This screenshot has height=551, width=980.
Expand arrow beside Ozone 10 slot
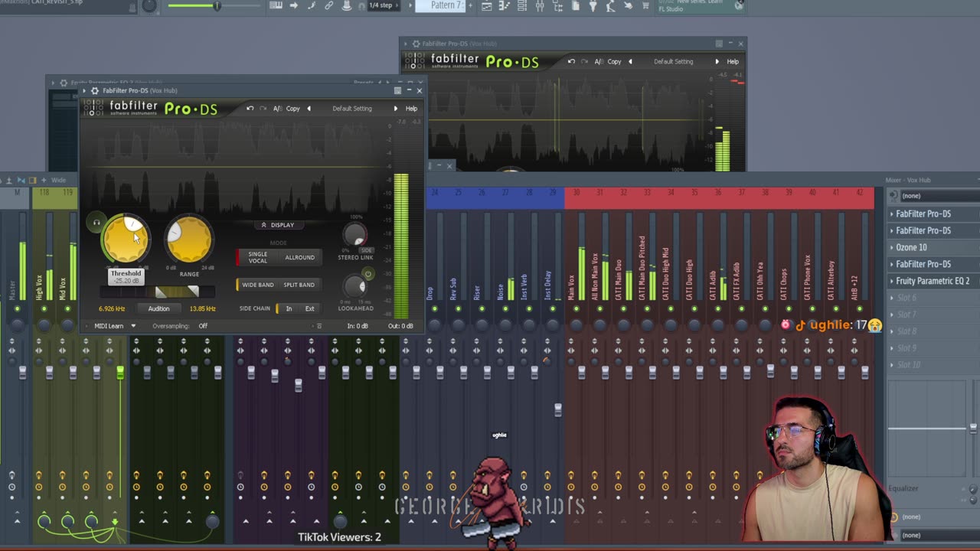(891, 247)
